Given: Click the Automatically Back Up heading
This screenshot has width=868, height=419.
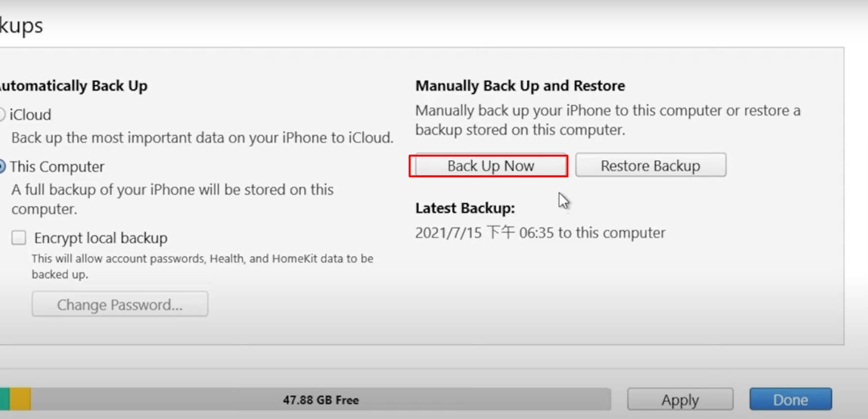Looking at the screenshot, I should 74,86.
